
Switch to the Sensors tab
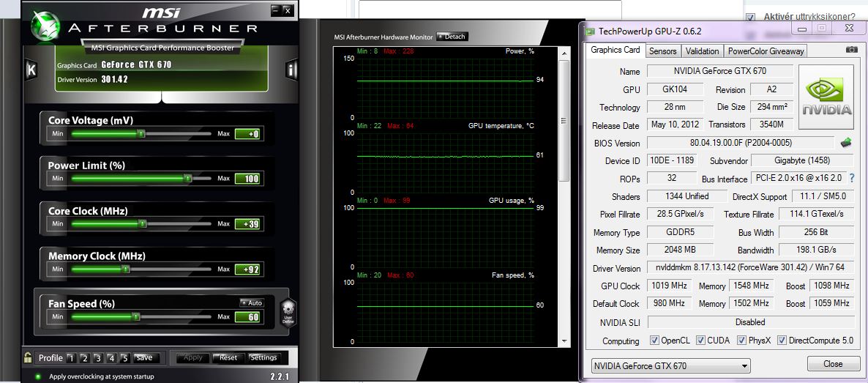coord(662,51)
